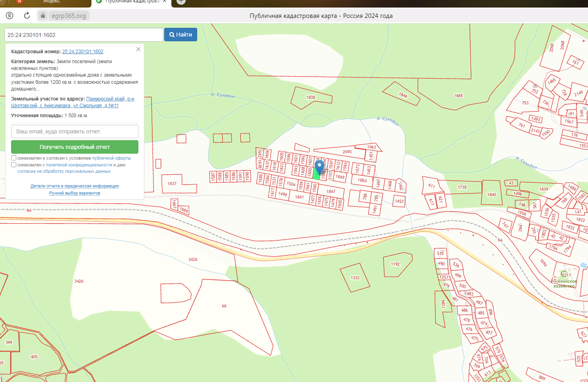
Task: Click the email input field
Action: [x=75, y=131]
